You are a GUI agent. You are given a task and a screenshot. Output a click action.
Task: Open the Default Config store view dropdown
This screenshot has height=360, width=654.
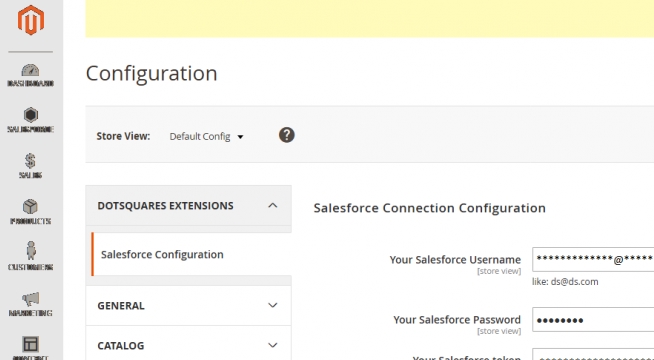[x=206, y=136]
